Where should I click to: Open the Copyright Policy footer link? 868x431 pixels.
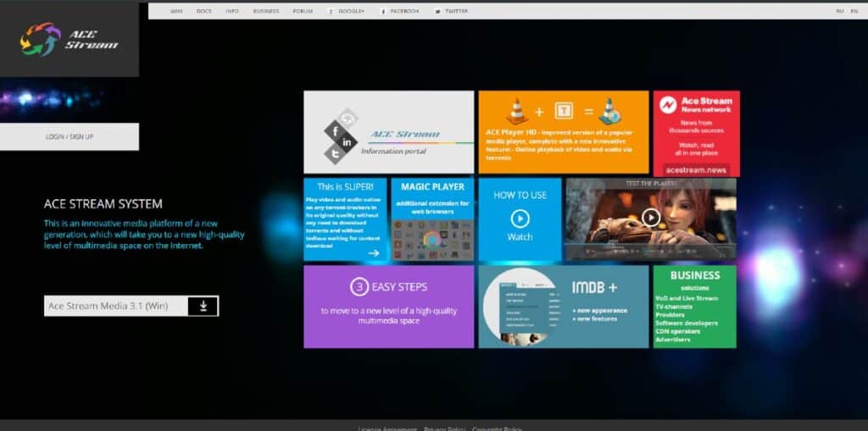(497, 428)
